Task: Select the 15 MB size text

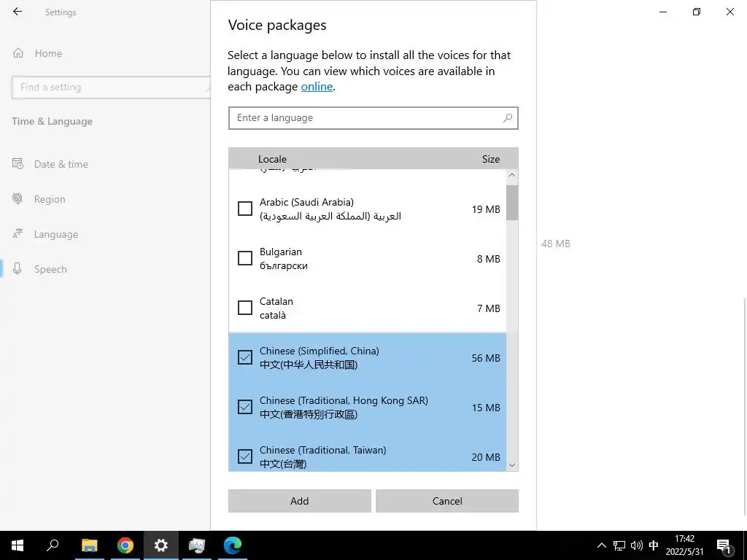Action: pyautogui.click(x=486, y=408)
